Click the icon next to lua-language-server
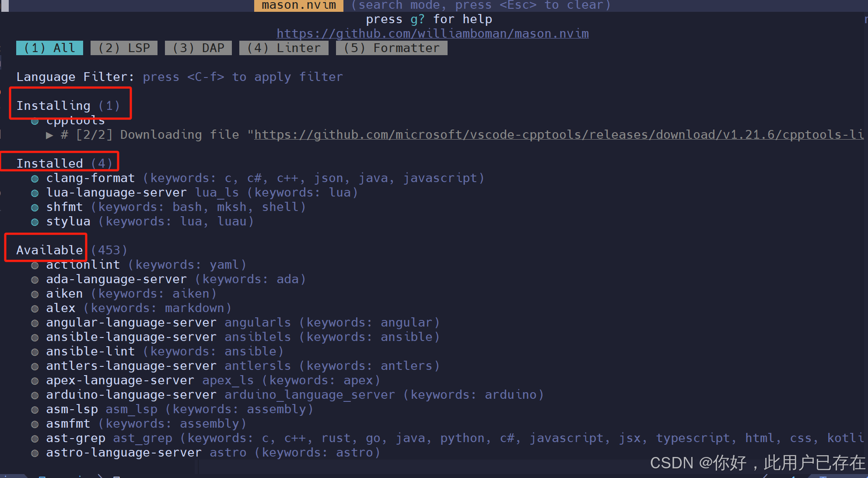The height and width of the screenshot is (478, 868). 35,193
